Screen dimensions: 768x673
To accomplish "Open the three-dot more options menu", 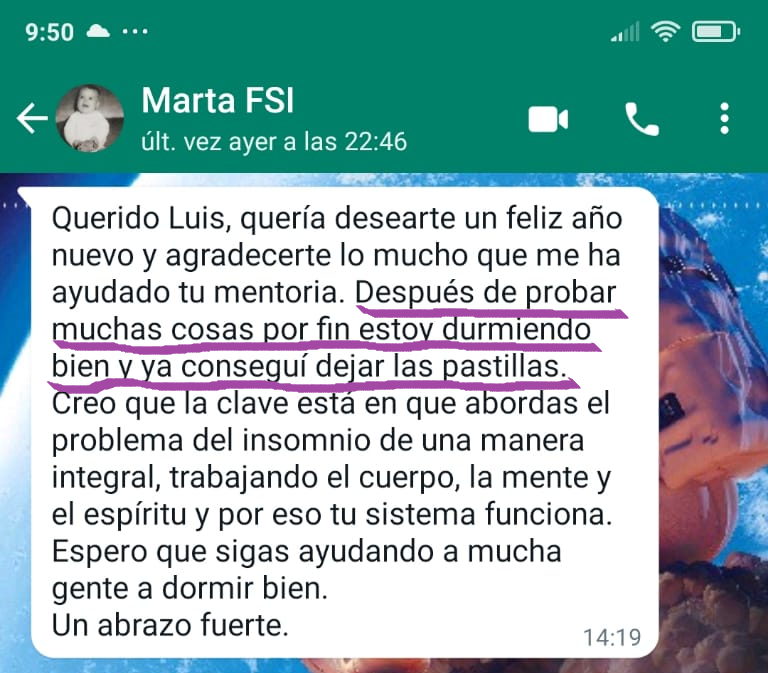I will coord(724,119).
